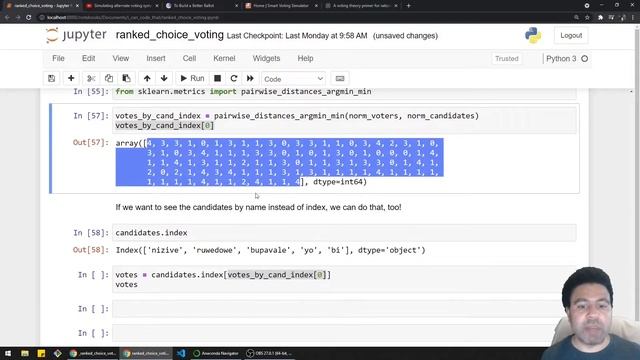Image resolution: width=640 pixels, height=360 pixels.
Task: Open the Widgets menu
Action: pos(267,58)
